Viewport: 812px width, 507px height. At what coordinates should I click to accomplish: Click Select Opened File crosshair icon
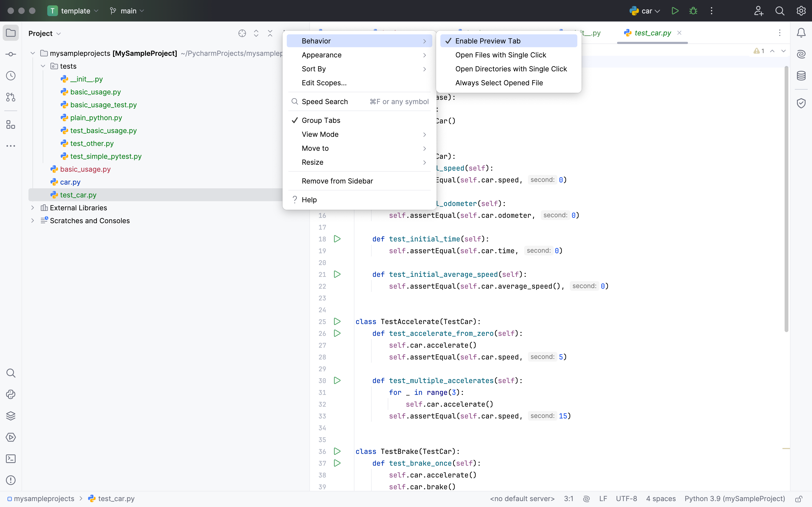tap(242, 33)
